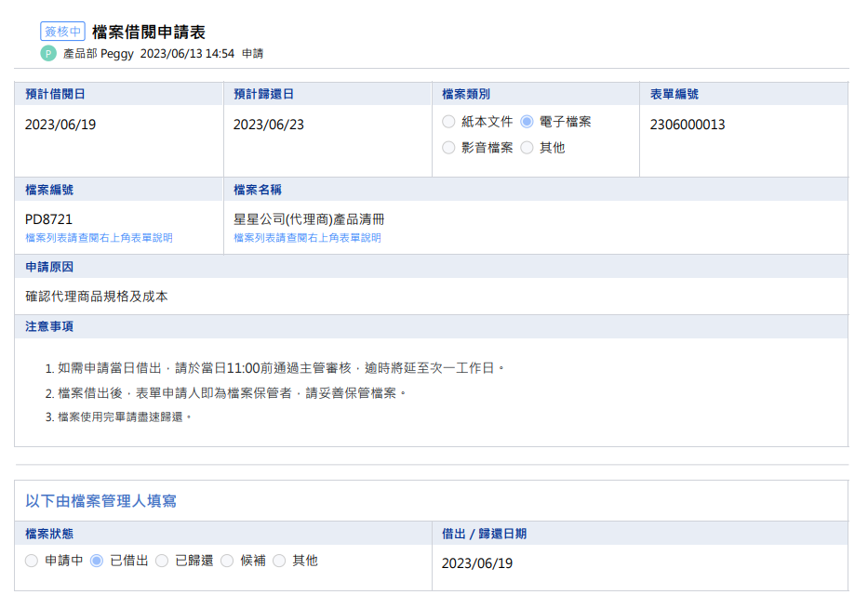
Task: Click the timestamp 2023/06/13 14:54
Action: click(x=187, y=54)
